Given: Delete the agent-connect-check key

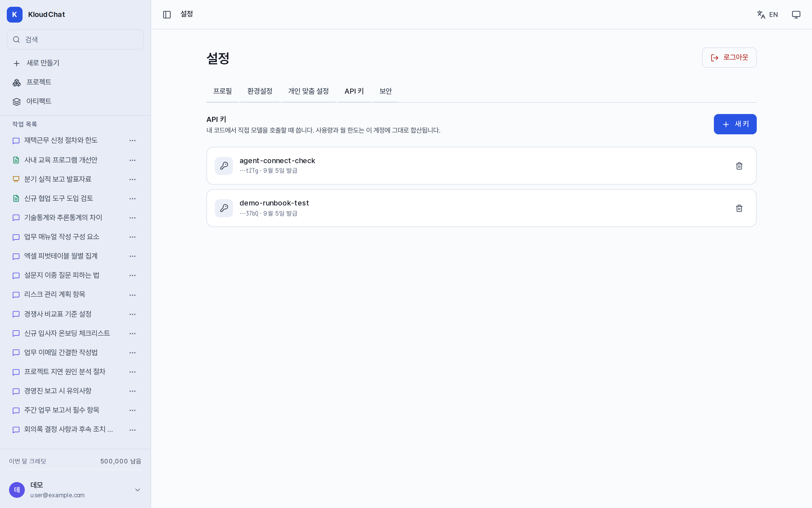Looking at the screenshot, I should [739, 166].
